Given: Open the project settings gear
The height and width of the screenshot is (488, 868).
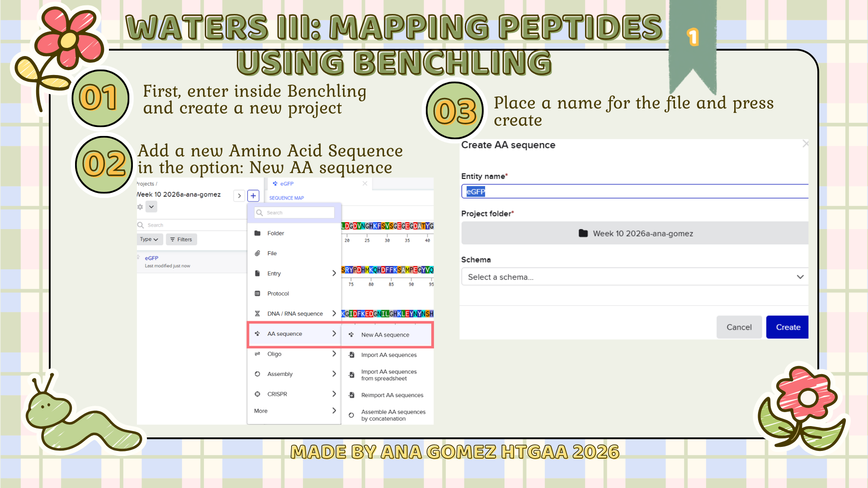Looking at the screenshot, I should point(140,207).
